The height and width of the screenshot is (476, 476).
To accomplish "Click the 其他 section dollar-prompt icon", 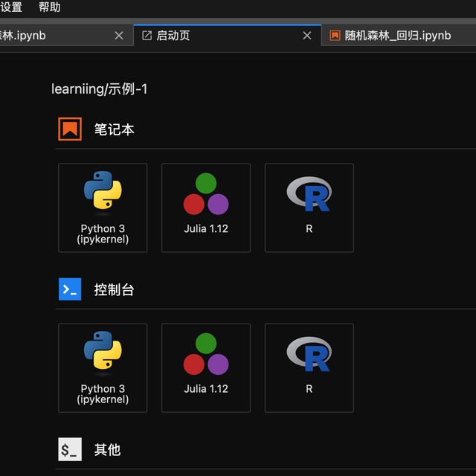I will click(70, 449).
